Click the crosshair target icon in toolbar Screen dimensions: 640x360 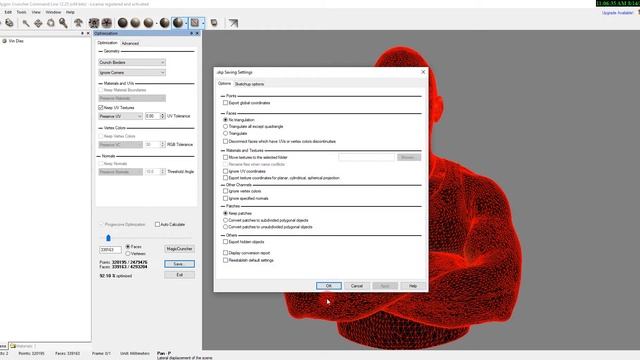107,23
